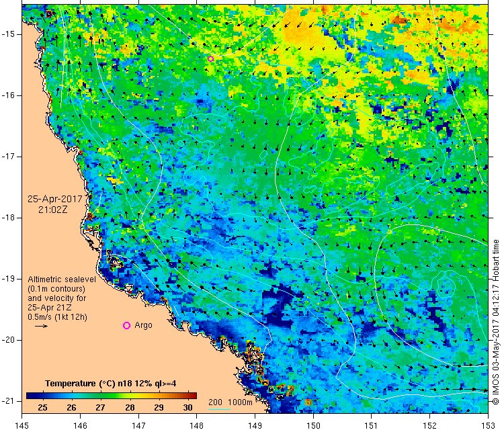Viewport: 504px width, 430px height.
Task: Click latitude axis label -21
Action: [x=7, y=401]
